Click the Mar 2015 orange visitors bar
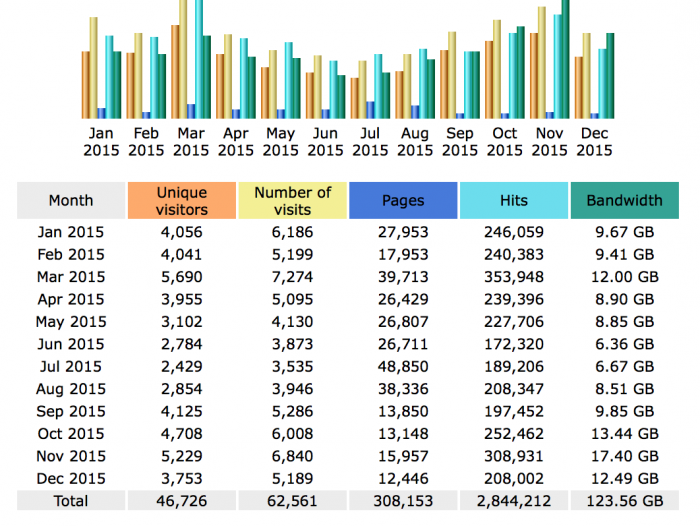This screenshot has height=526, width=700. click(175, 72)
